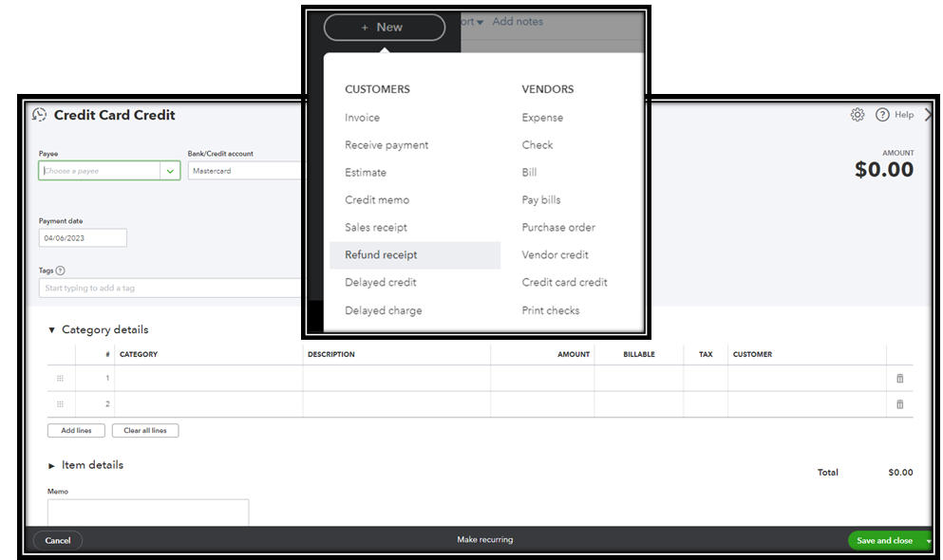Screen dimensions: 943x560
Task: Click the Description cell in line 2
Action: 396,404
